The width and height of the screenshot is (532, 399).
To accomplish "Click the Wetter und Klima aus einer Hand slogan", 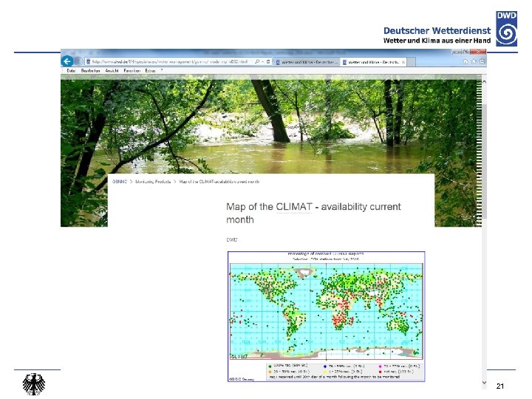I will 437,41.
